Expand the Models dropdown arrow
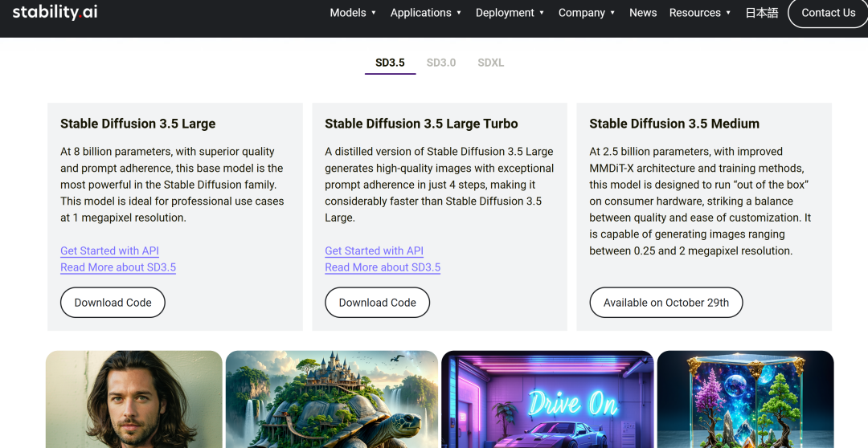The height and width of the screenshot is (448, 868). tap(374, 13)
